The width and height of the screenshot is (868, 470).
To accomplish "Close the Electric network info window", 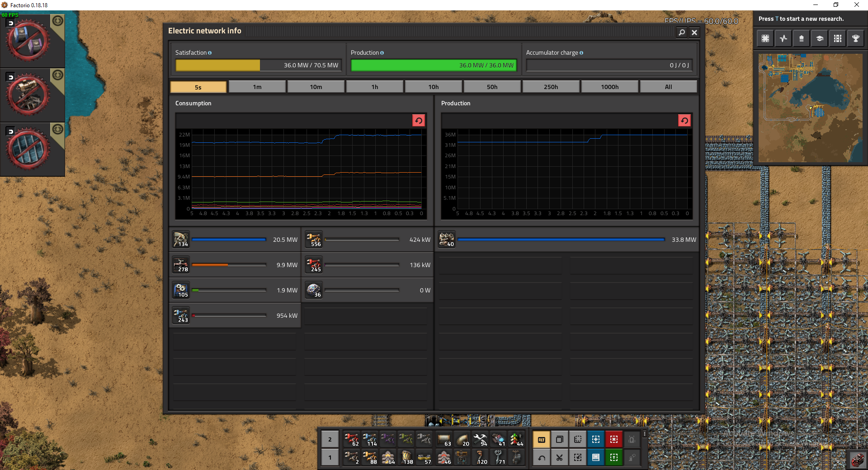I will (694, 32).
